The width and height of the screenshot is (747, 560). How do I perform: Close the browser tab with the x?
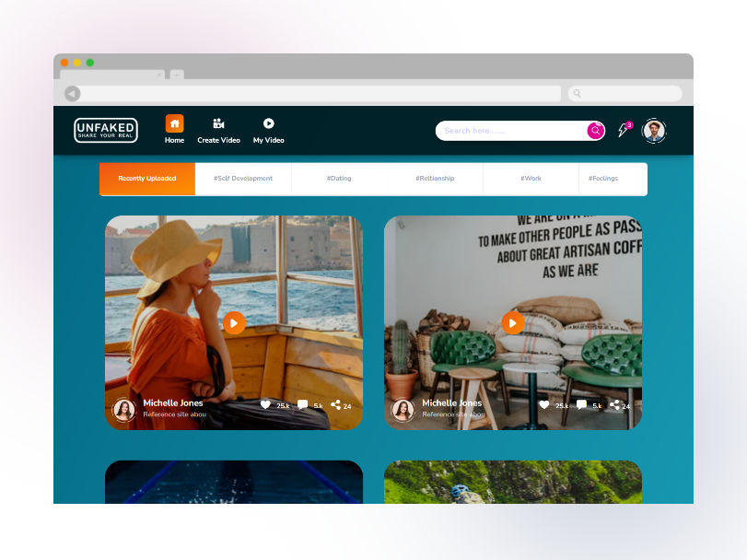159,75
